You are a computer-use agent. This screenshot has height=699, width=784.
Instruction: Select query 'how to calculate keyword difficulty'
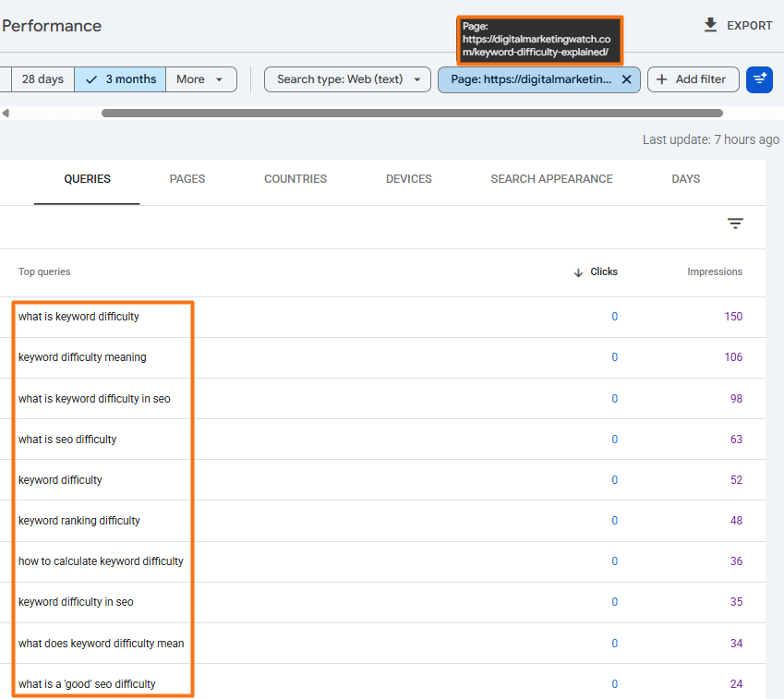click(101, 561)
